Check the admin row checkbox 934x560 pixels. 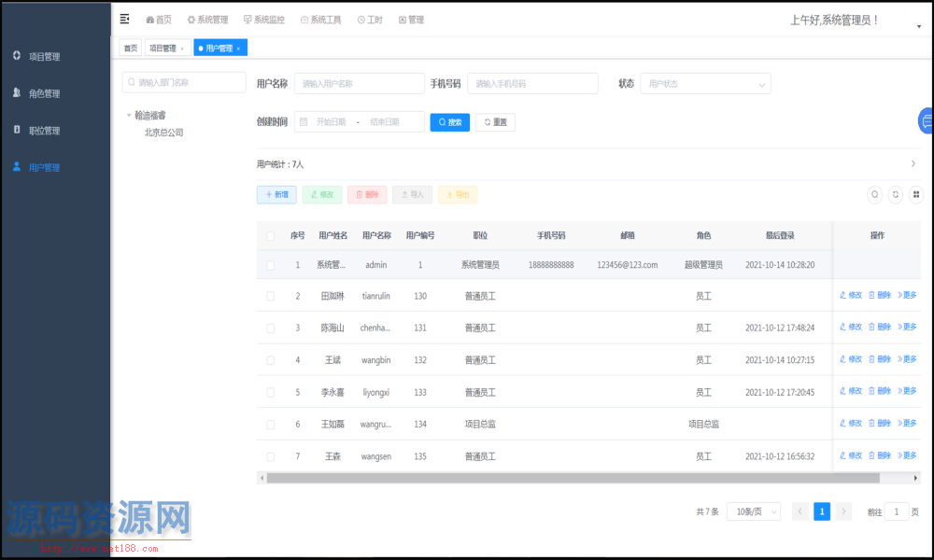[x=271, y=265]
